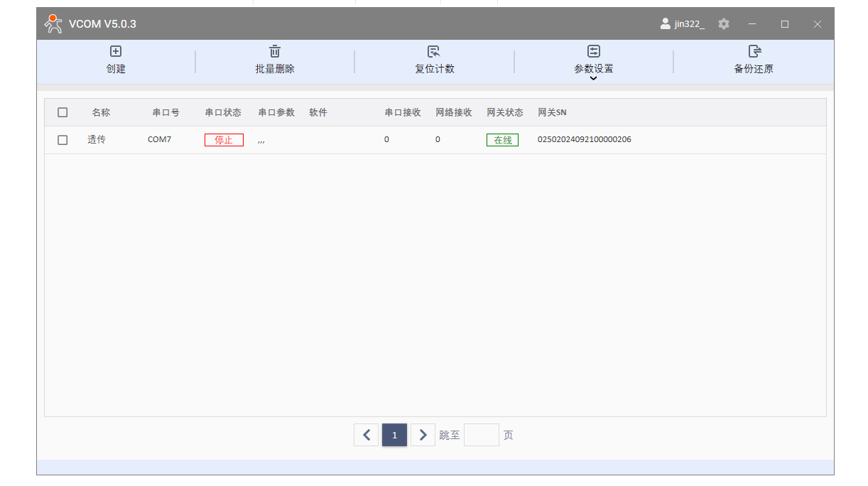Open the parameter settings (参数设置) icon
This screenshot has height=486, width=868.
[x=593, y=51]
